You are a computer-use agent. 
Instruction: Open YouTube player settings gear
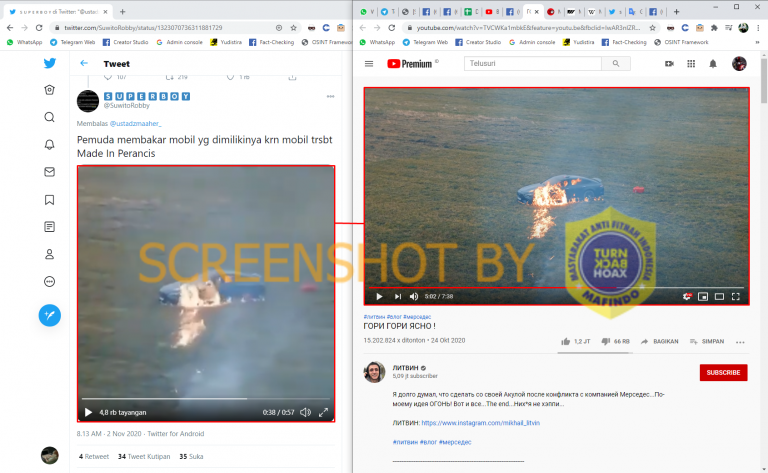pos(687,296)
